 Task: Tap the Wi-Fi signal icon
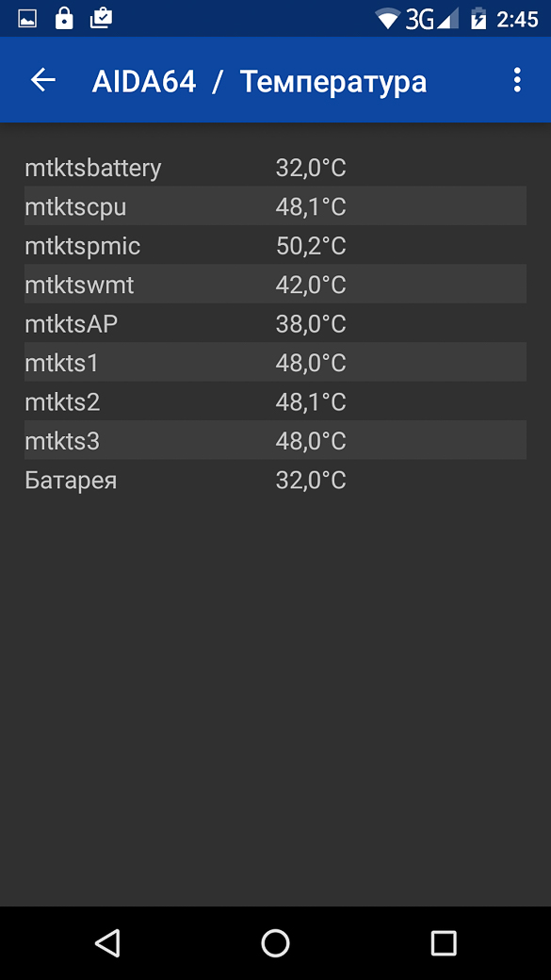click(x=387, y=20)
